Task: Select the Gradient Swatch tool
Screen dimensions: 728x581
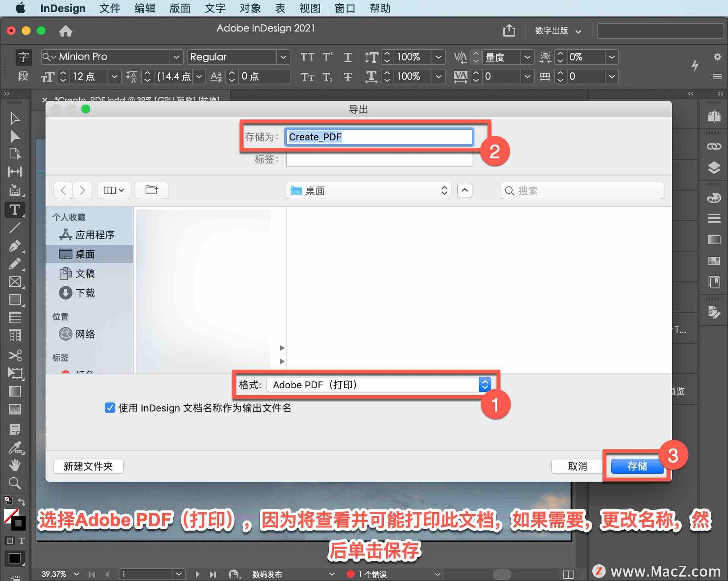Action: coord(15,391)
